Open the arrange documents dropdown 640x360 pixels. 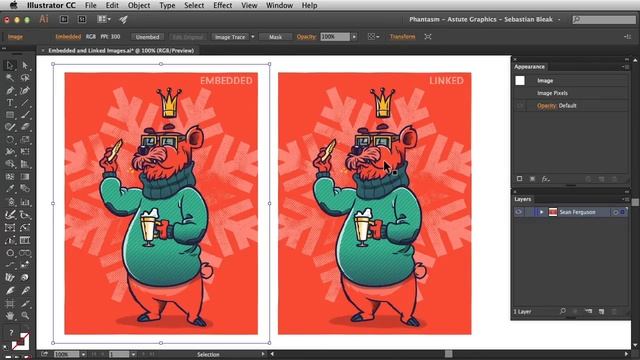tap(104, 19)
